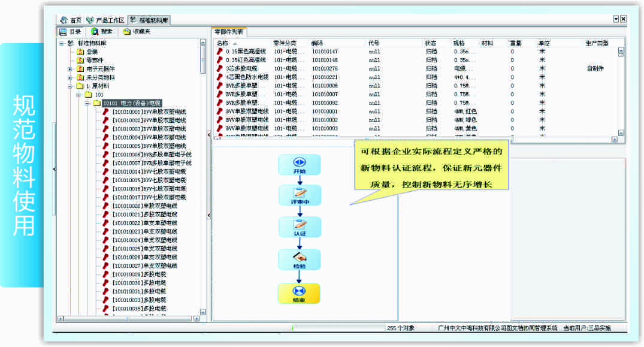This screenshot has width=644, height=347.
Task: Click the tree panel vertical scrollbar
Action: (x=203, y=180)
